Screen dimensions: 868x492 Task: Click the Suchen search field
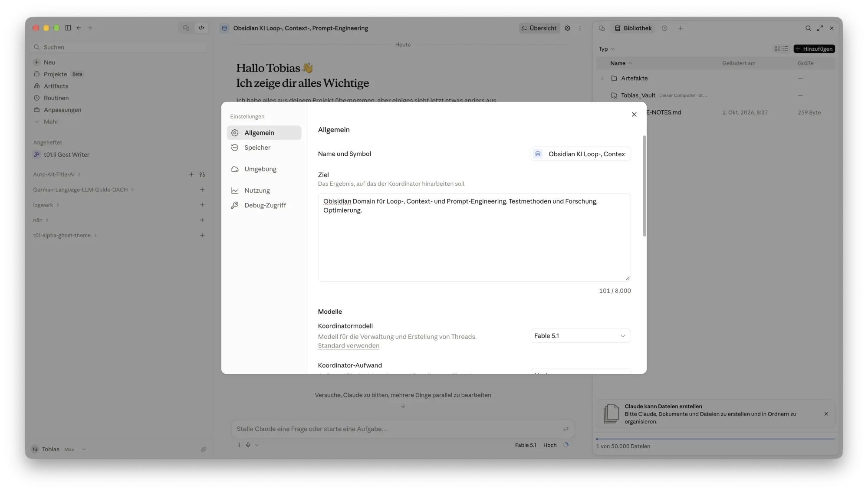(119, 47)
